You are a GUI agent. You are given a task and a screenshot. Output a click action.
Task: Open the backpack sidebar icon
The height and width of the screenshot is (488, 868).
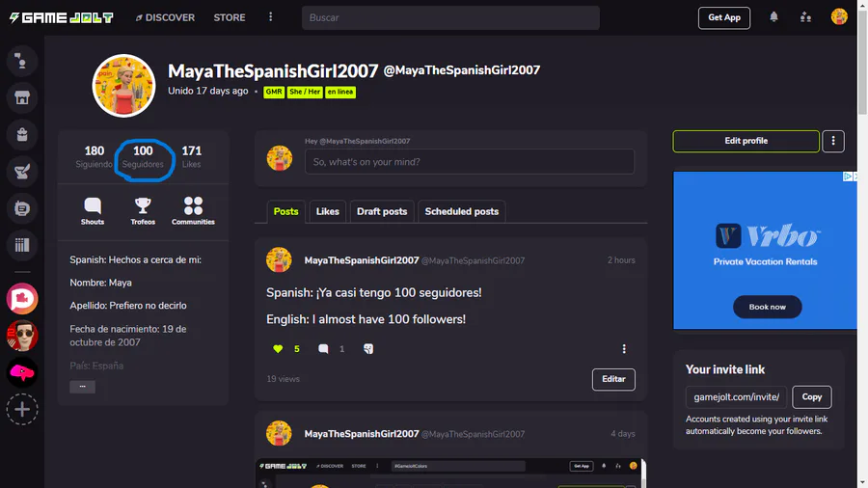pos(22,134)
